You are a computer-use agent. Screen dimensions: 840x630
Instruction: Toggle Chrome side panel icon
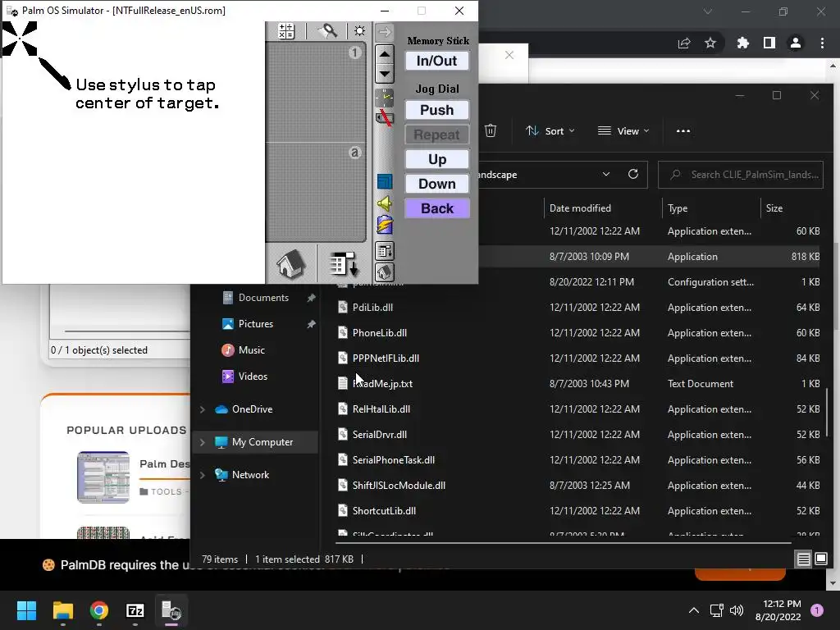click(x=769, y=43)
